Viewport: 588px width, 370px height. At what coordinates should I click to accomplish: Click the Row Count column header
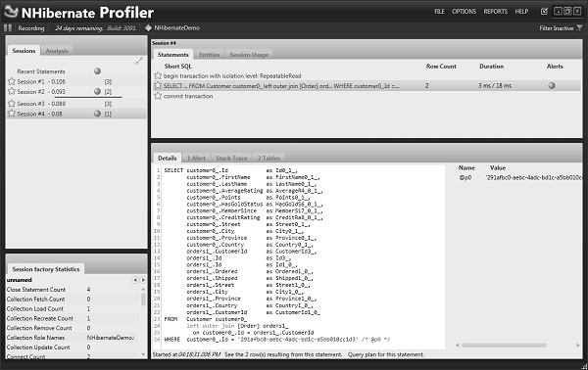[441, 66]
